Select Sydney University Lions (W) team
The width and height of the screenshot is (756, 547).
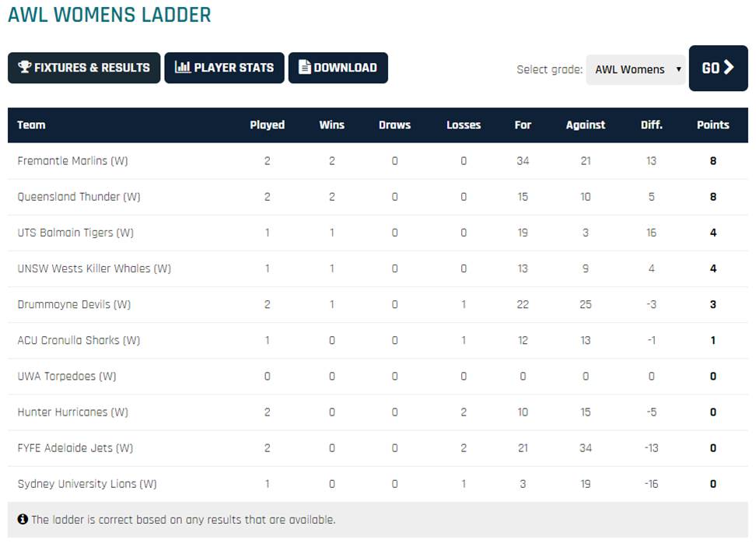pos(87,484)
